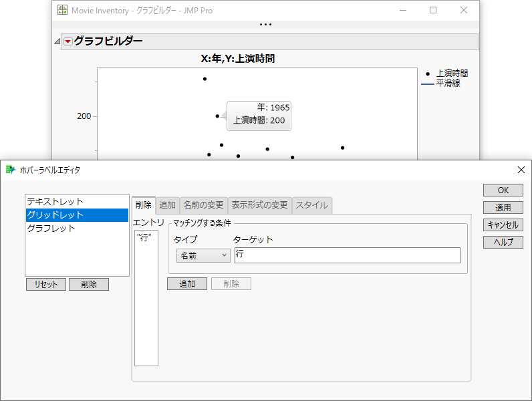The width and height of the screenshot is (532, 401).
Task: Select the 表示形式の変更 tab
Action: (259, 205)
